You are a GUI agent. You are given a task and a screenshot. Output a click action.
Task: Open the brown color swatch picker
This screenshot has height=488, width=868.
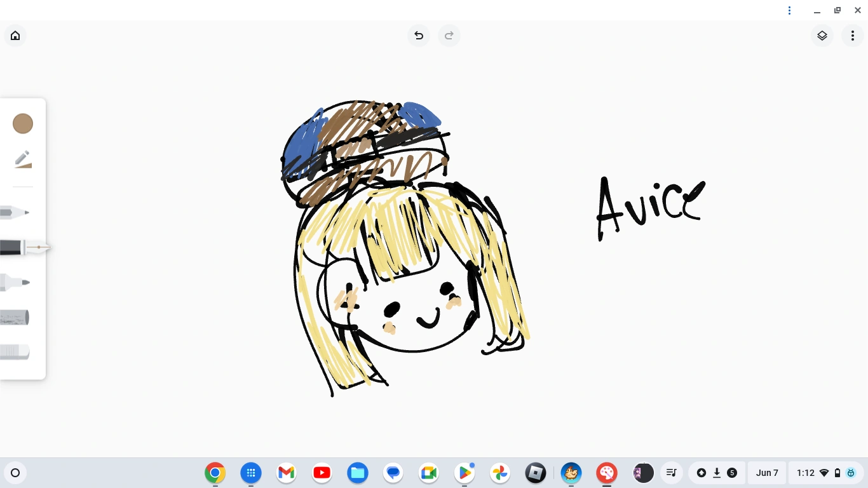(23, 123)
